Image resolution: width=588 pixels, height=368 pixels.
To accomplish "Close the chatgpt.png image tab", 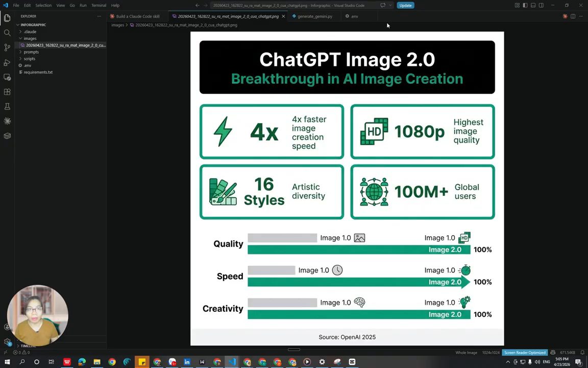I will click(x=283, y=16).
